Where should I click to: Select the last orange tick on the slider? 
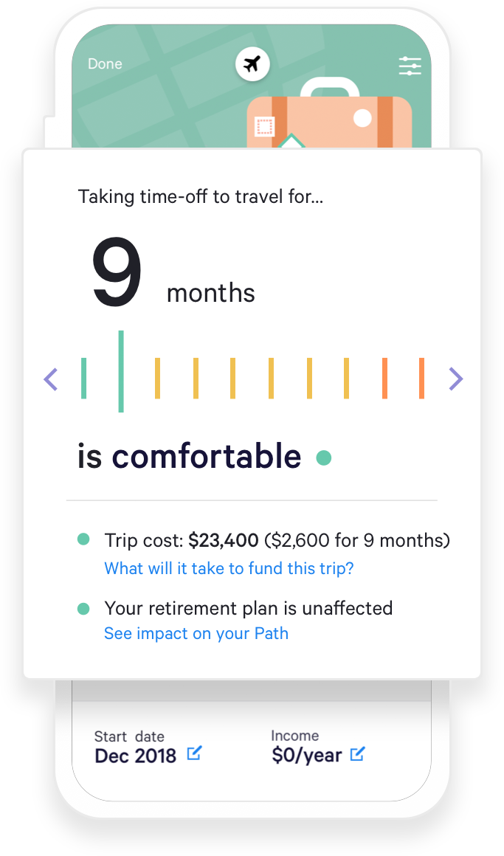421,379
